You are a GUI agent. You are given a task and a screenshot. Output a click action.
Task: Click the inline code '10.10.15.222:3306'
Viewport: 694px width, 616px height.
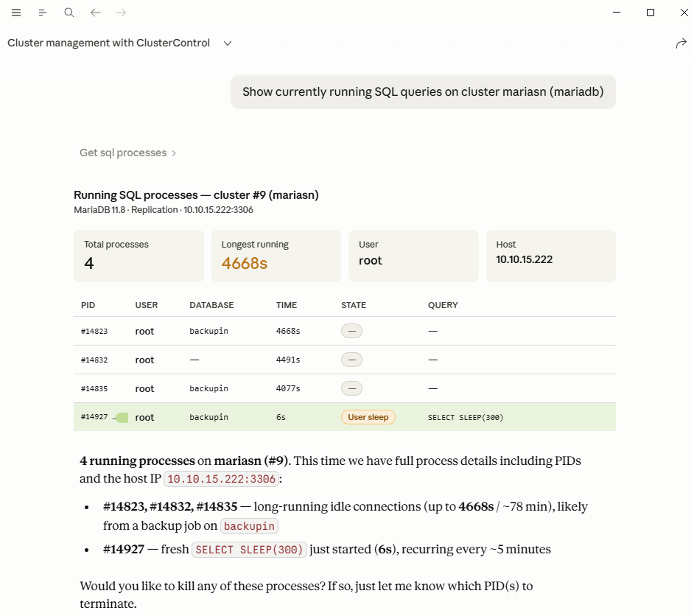(x=221, y=479)
